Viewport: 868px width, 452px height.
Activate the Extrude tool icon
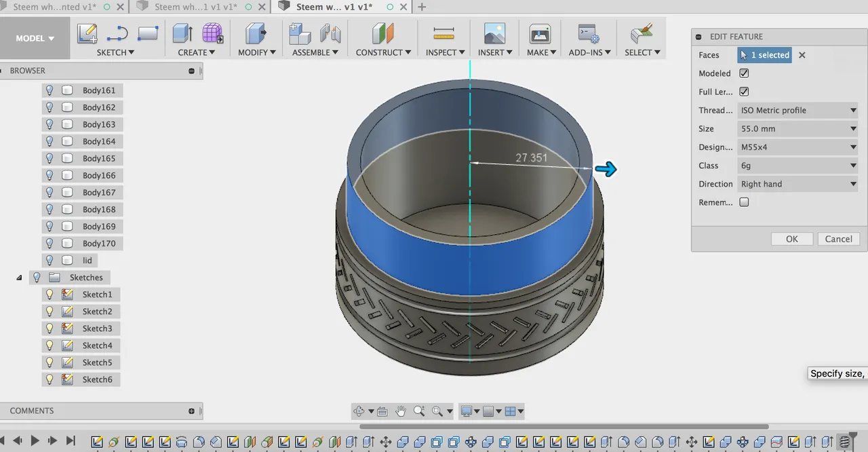point(182,33)
